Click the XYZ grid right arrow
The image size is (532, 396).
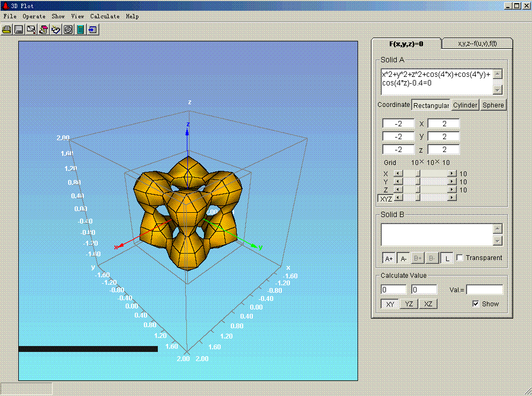(x=452, y=197)
